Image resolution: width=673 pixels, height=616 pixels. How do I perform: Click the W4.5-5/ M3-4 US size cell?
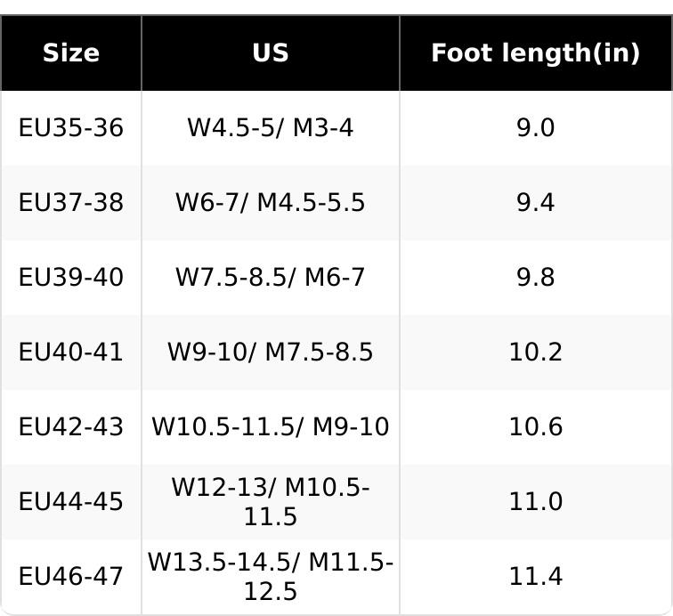click(x=270, y=128)
